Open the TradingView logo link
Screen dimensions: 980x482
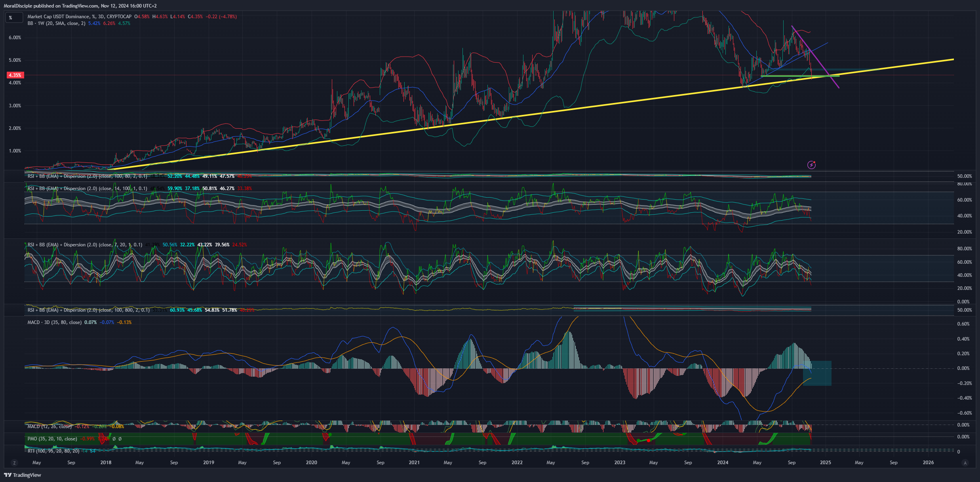23,475
